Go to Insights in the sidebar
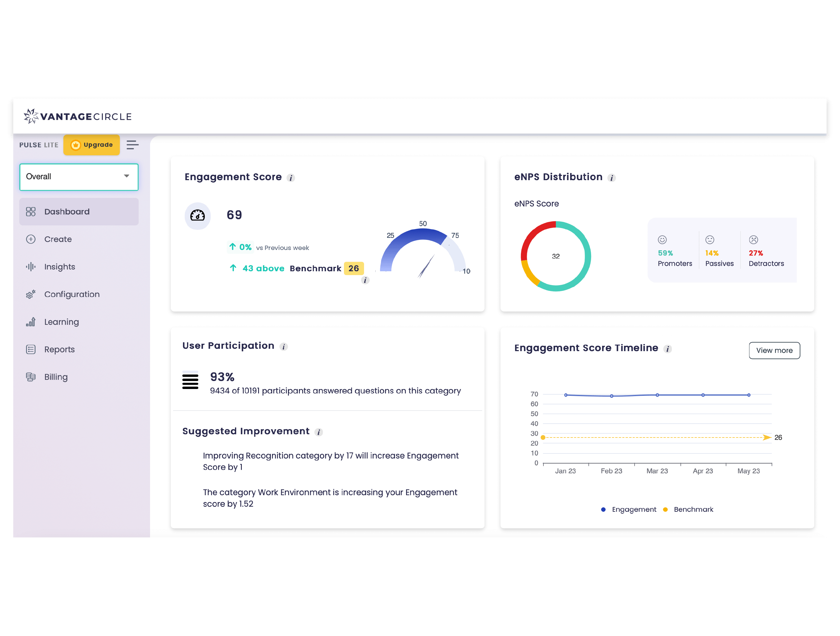 click(79, 267)
